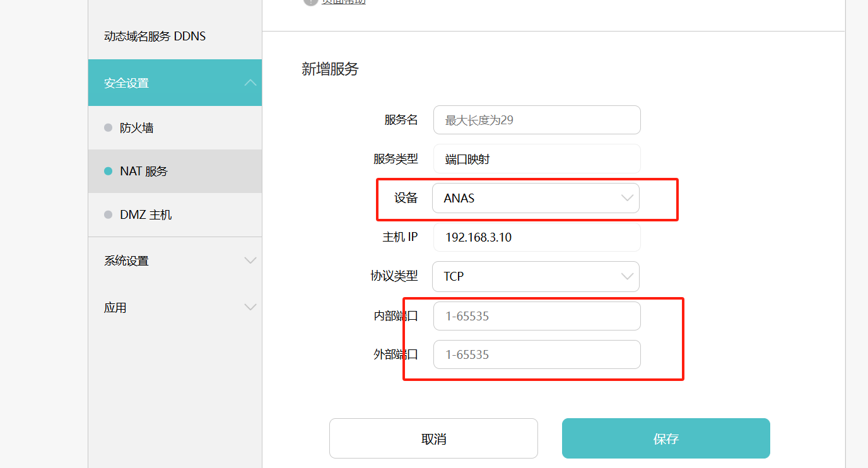This screenshot has height=468, width=868.
Task: Expand 系统设置 with its down chevron
Action: click(250, 261)
